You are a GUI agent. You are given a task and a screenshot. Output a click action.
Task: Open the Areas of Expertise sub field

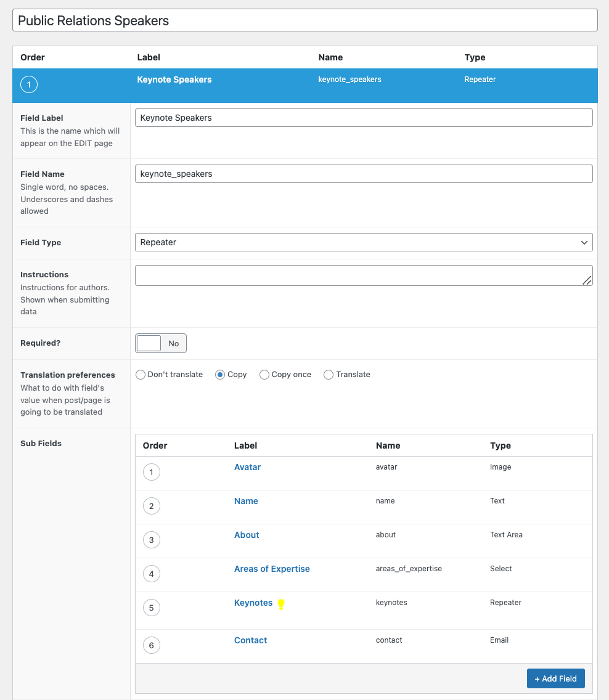[272, 568]
